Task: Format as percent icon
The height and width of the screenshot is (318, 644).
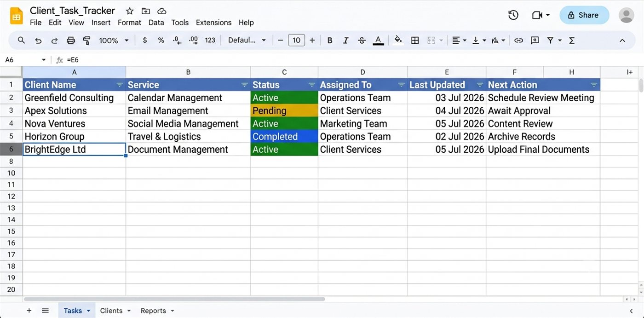Action: [161, 40]
